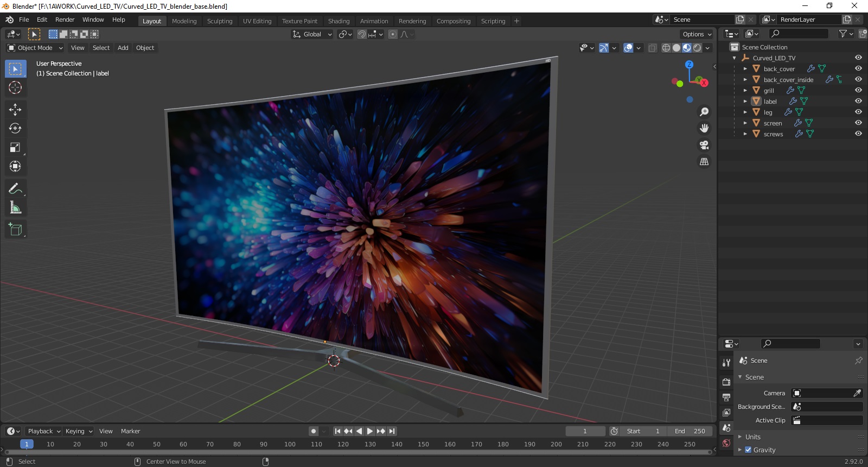Toggle snapping magnet icon
This screenshot has width=868, height=467.
[361, 34]
